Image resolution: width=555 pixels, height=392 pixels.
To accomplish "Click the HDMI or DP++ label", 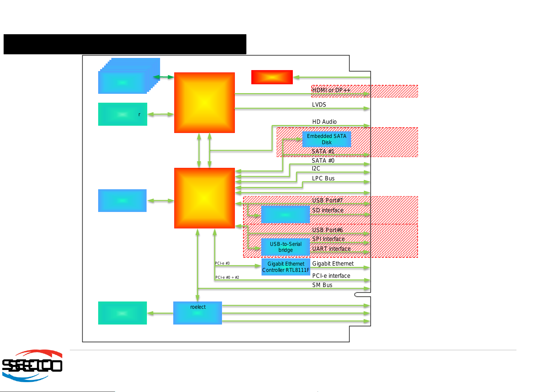I will click(x=331, y=90).
